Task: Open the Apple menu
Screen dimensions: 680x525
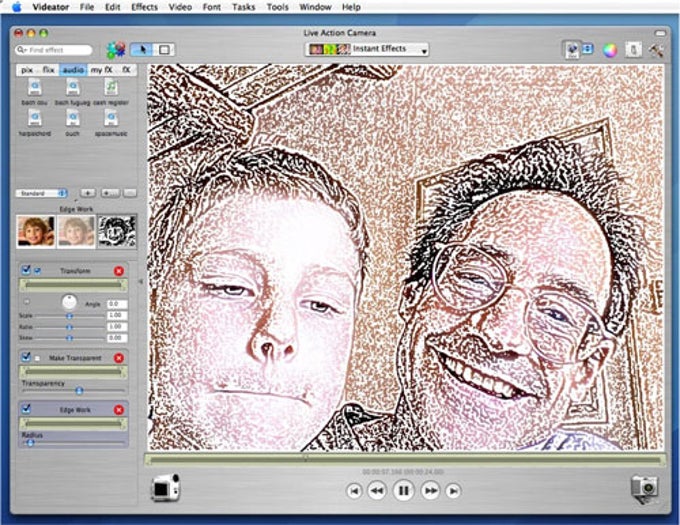Action: (x=16, y=7)
